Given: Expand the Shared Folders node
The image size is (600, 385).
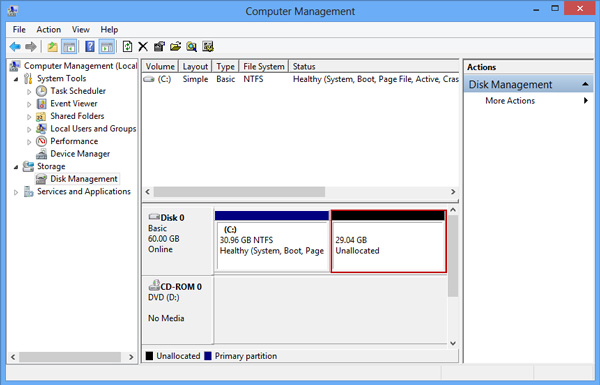Looking at the screenshot, I should click(29, 117).
